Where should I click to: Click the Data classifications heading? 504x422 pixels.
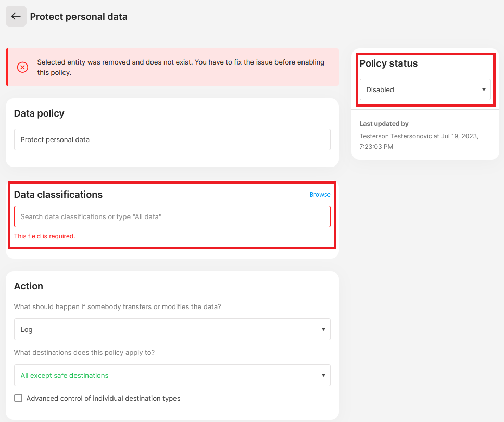point(58,195)
